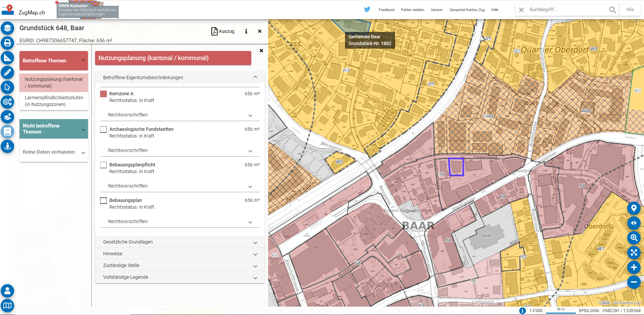The width and height of the screenshot is (644, 315).
Task: Zoom out with the minus button
Action: [x=634, y=282]
